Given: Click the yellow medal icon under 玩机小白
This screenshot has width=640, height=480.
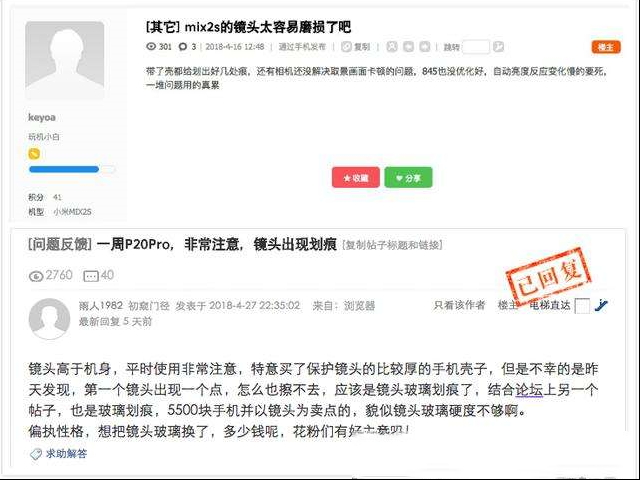Looking at the screenshot, I should pos(34,154).
